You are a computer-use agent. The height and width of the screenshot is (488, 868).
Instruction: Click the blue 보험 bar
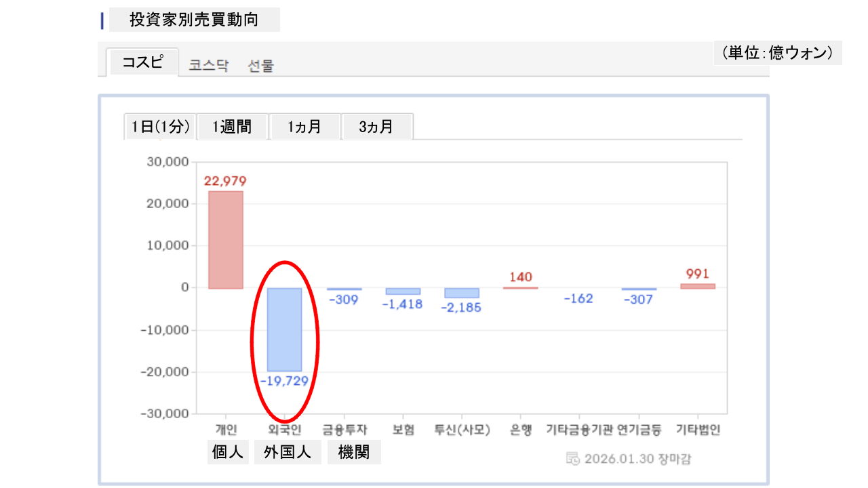[403, 291]
